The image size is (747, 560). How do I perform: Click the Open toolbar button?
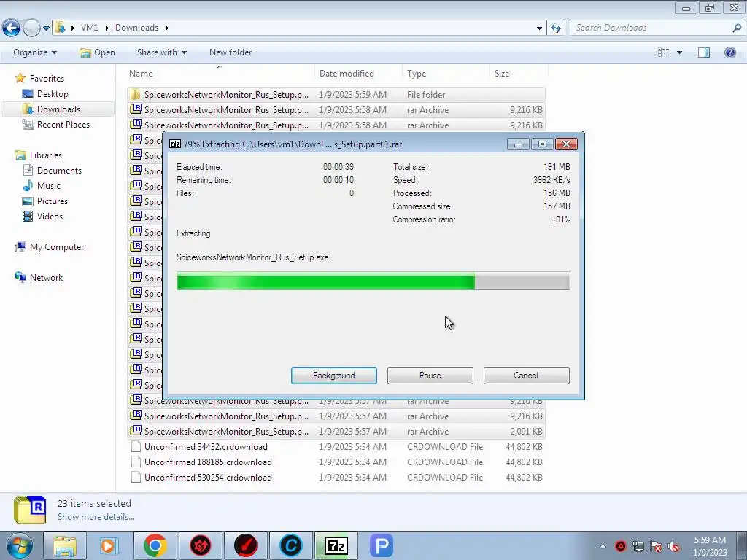[x=97, y=52]
